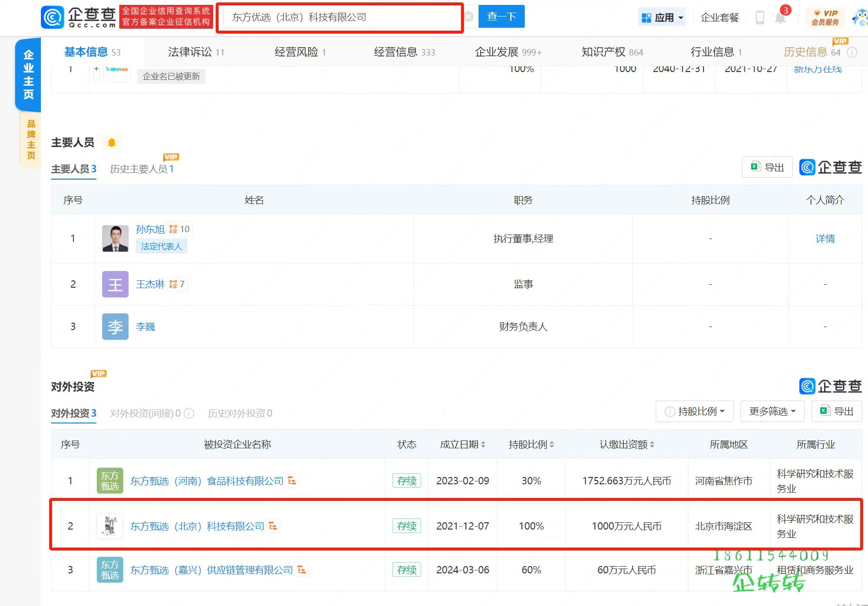
Task: Switch to 经营信息 tab
Action: point(404,52)
